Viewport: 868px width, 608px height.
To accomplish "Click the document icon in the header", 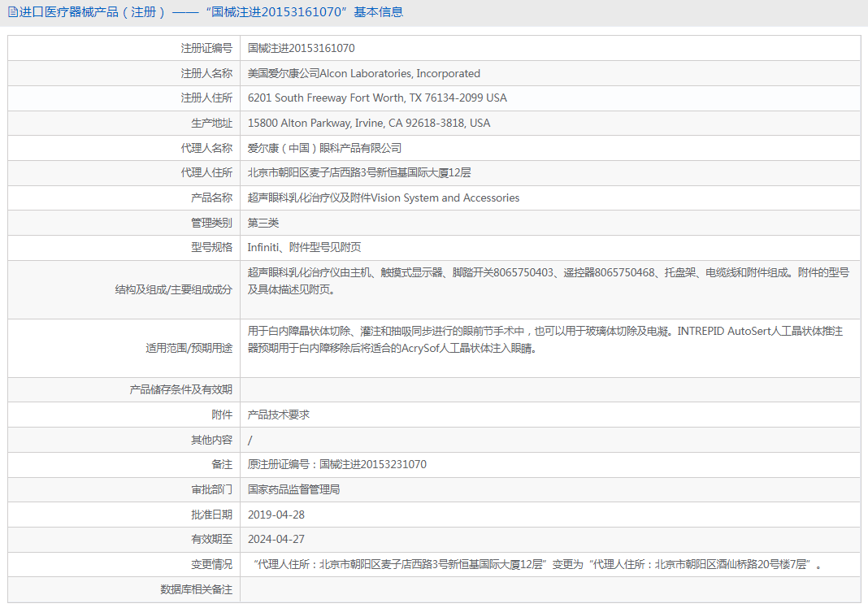I will (x=12, y=12).
